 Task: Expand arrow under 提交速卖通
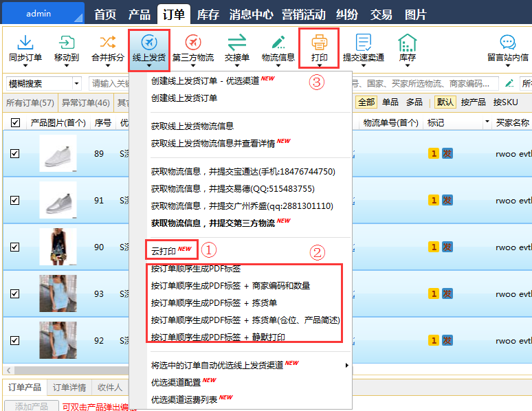point(364,66)
